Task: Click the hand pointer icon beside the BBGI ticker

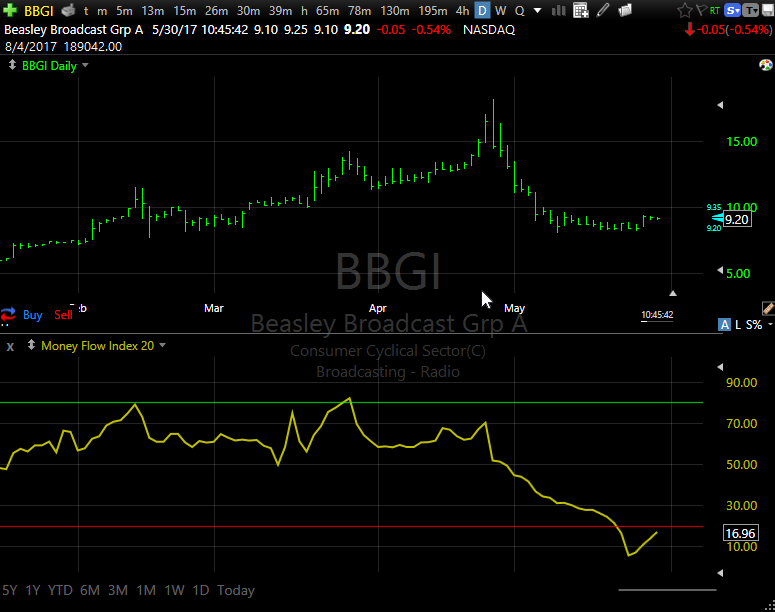Action: pyautogui.click(x=68, y=10)
